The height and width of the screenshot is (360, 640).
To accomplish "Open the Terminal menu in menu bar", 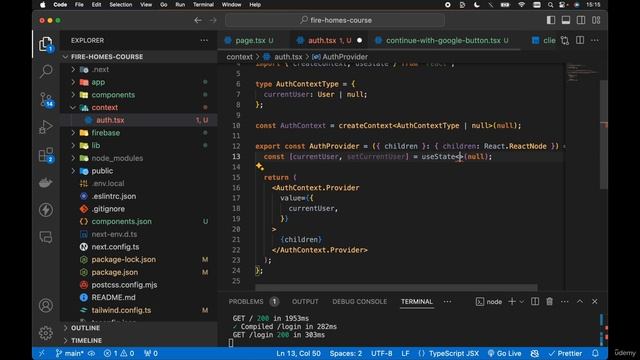I will (203, 4).
